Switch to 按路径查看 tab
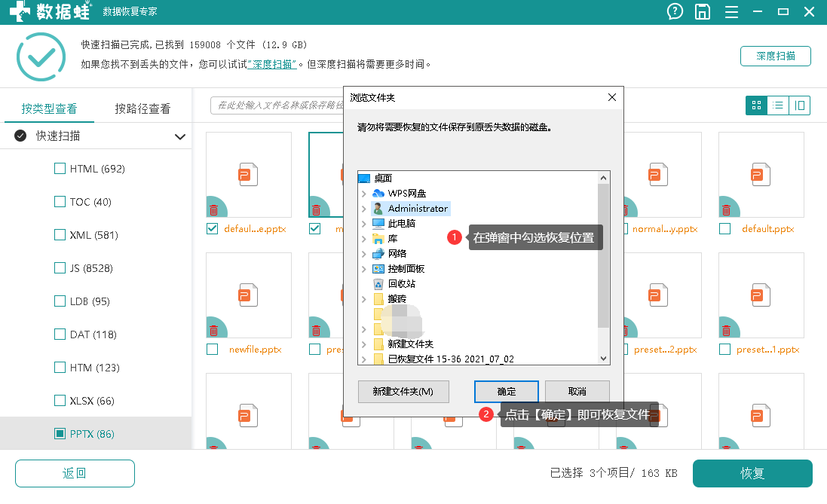The height and width of the screenshot is (504, 827). click(x=142, y=108)
